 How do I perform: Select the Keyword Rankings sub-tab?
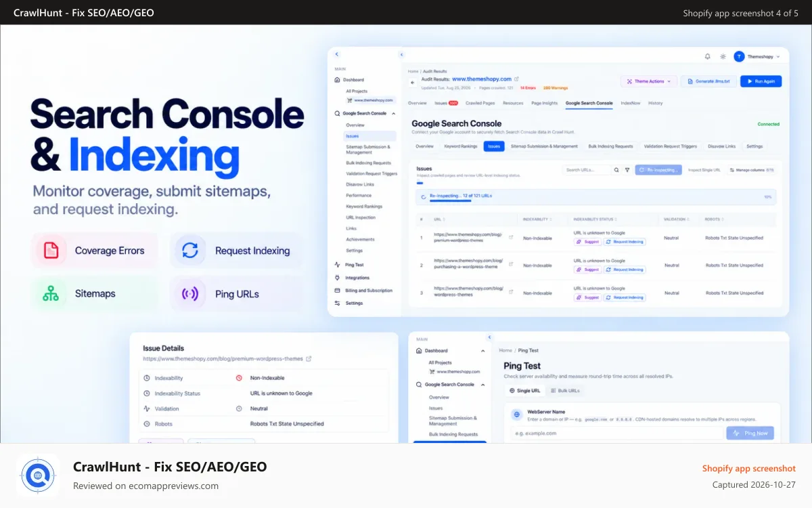pyautogui.click(x=461, y=146)
